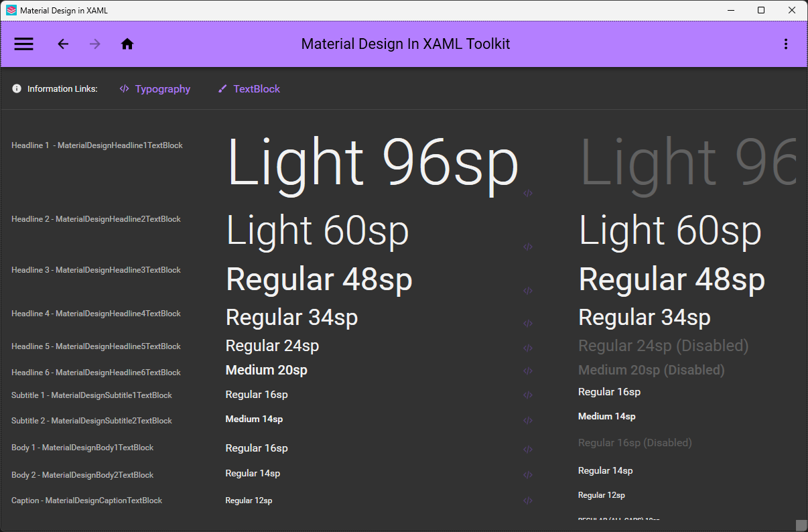This screenshot has width=808, height=532.
Task: Show XAML code for Headline 1 row
Action: click(x=528, y=193)
